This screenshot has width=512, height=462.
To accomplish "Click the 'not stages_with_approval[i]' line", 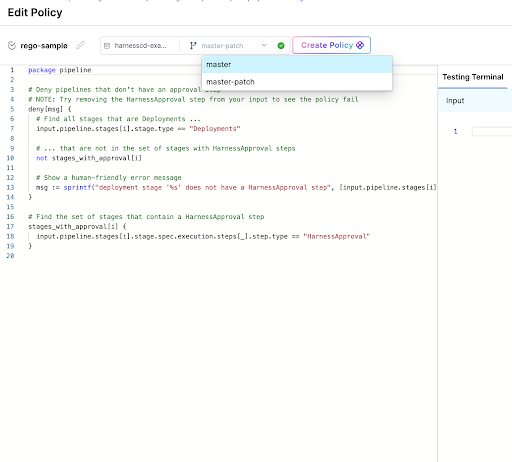I will [x=89, y=158].
